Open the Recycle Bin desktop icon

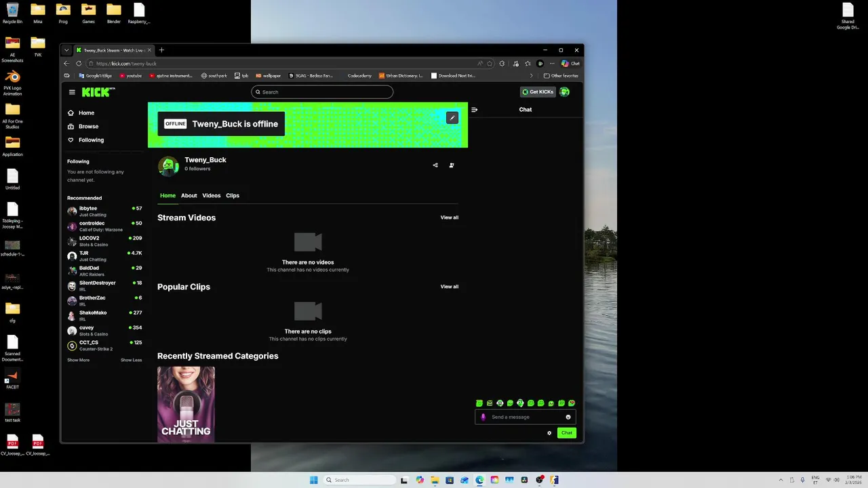(x=12, y=13)
